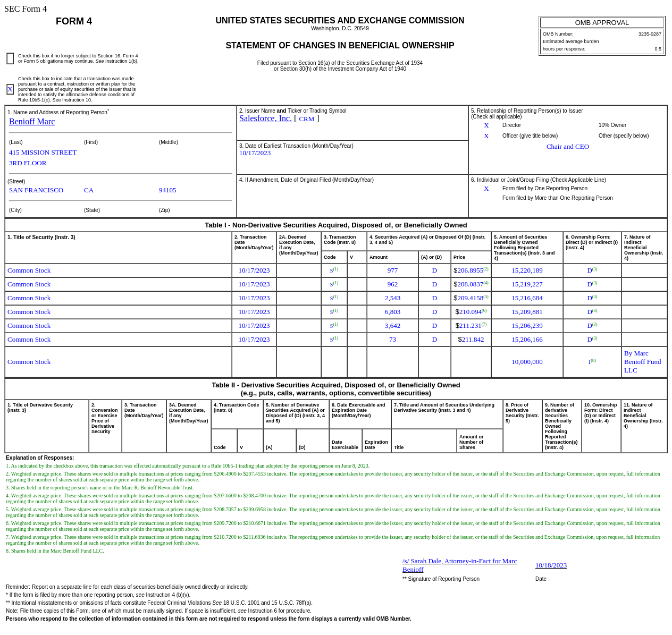Click the amount 3,642 in Table I
The width and height of the screenshot is (672, 635).
tap(392, 326)
